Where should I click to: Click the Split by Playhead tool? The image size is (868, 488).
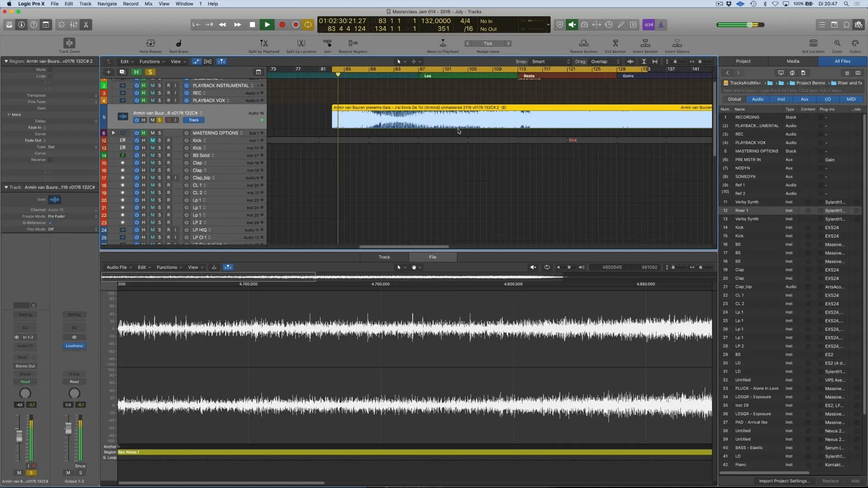coord(264,43)
